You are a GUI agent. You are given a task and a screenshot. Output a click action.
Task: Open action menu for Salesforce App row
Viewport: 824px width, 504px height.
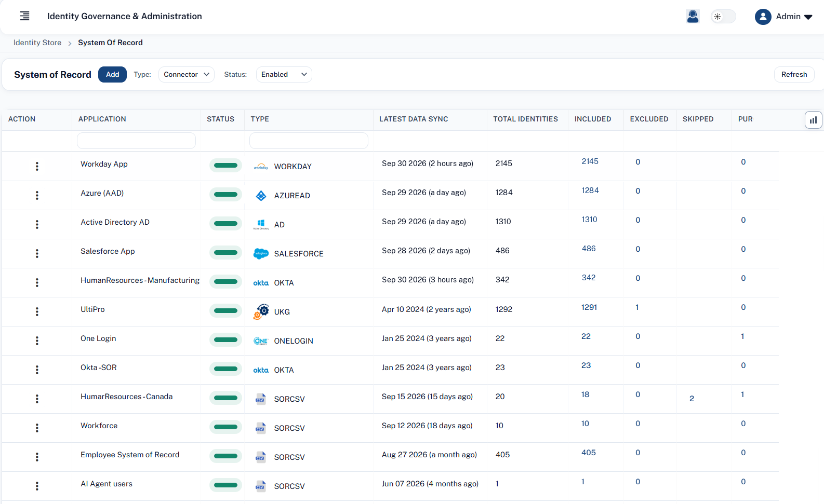pyautogui.click(x=37, y=253)
